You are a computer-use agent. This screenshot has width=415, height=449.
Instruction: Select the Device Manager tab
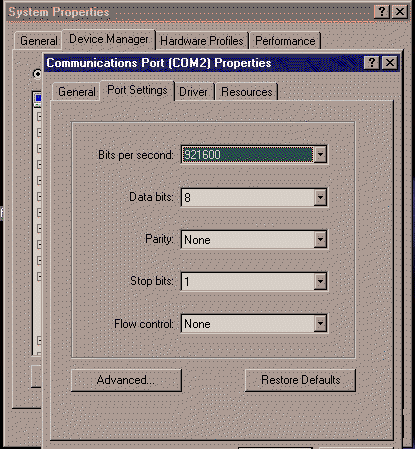coord(109,39)
